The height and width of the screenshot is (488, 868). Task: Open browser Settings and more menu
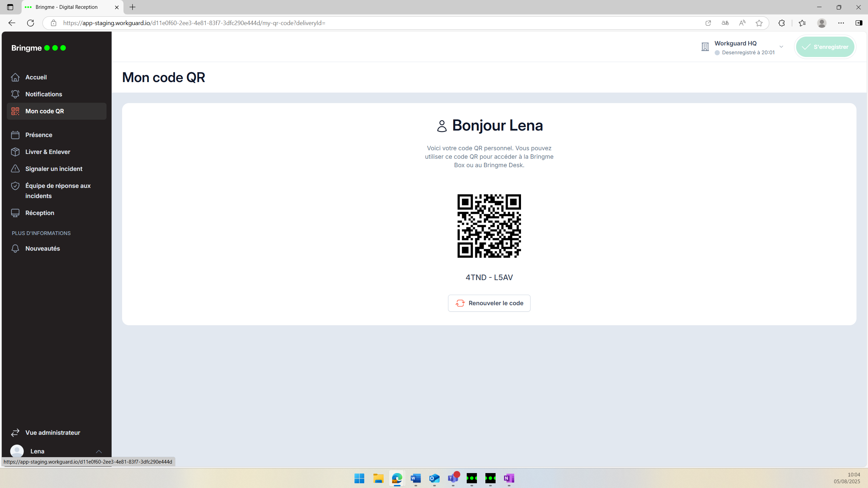point(841,23)
